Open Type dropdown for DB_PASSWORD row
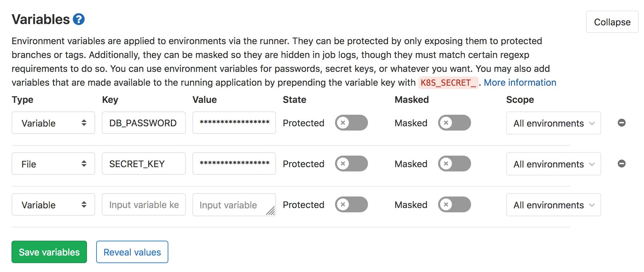The width and height of the screenshot is (644, 272). point(53,123)
